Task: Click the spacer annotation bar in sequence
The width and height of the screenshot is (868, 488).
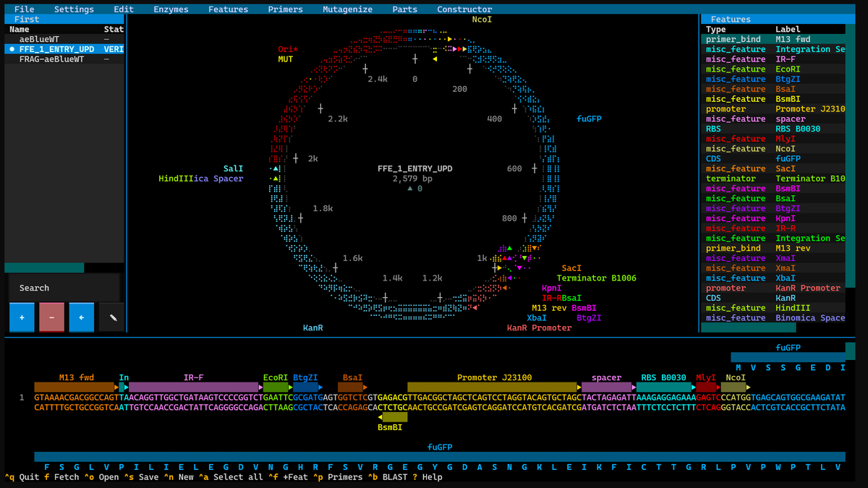Action: click(x=607, y=388)
